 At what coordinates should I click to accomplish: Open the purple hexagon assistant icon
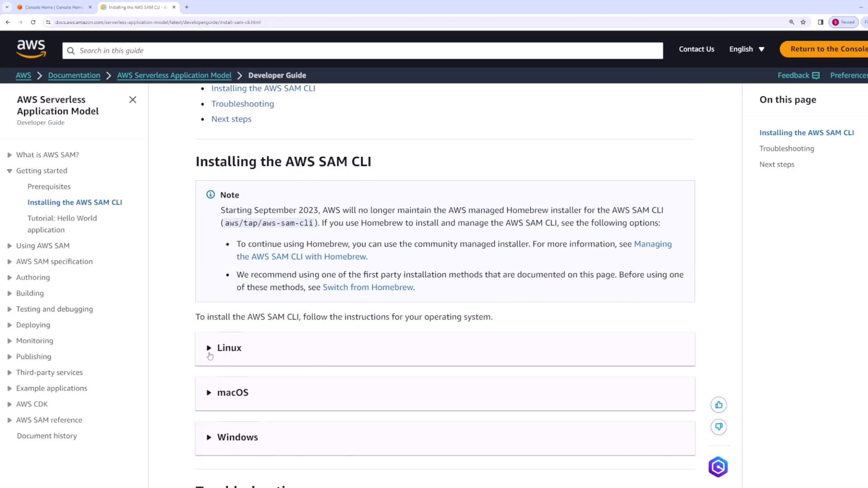pos(718,467)
